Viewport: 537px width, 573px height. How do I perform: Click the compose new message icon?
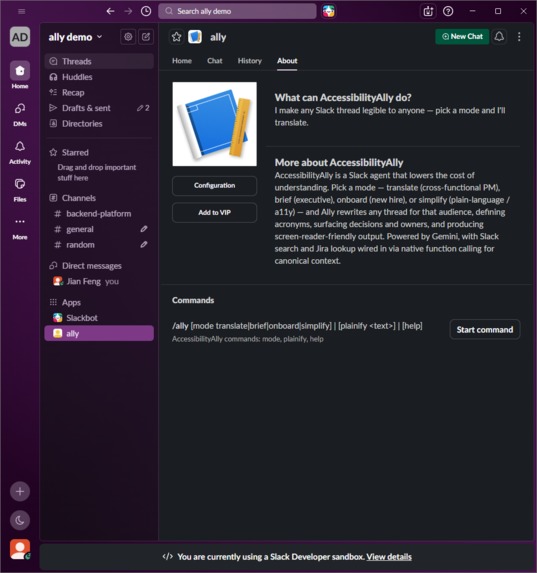146,37
